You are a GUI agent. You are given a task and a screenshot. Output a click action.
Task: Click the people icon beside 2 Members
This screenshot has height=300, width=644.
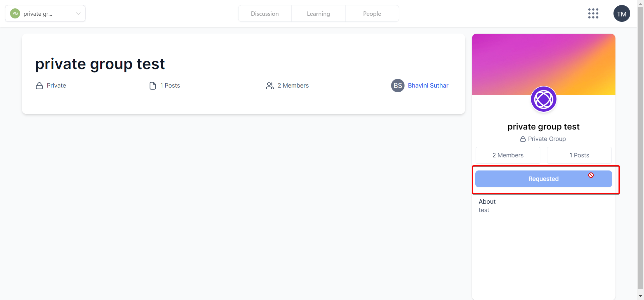(270, 86)
